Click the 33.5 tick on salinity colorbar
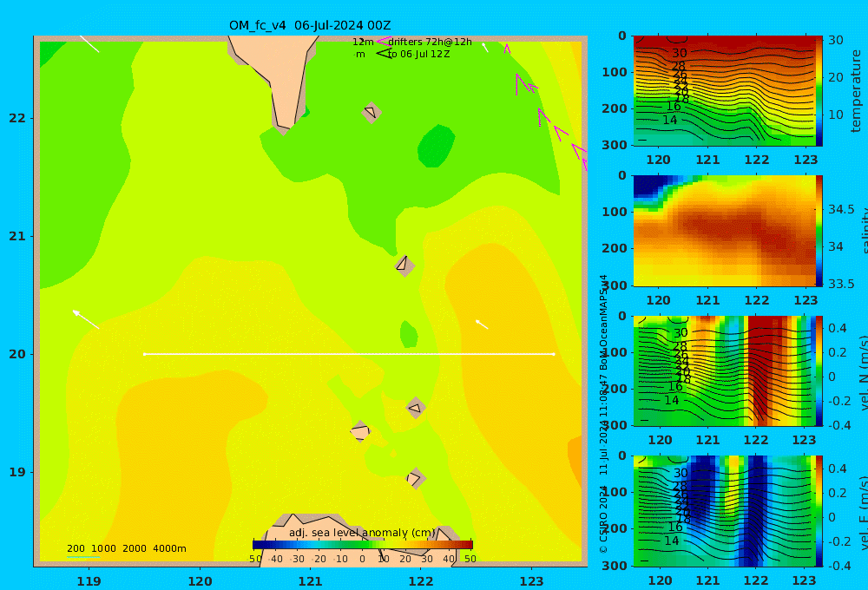The width and height of the screenshot is (868, 590). click(841, 284)
